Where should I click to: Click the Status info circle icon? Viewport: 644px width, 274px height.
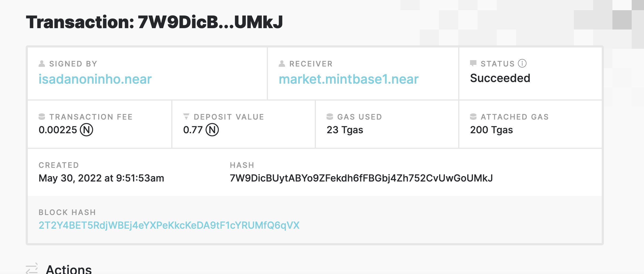coord(522,64)
